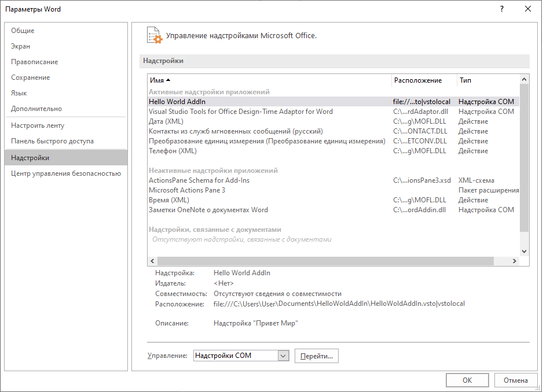Select Microsoft Actions Pane 3 entry
The height and width of the screenshot is (392, 543).
[x=187, y=190]
